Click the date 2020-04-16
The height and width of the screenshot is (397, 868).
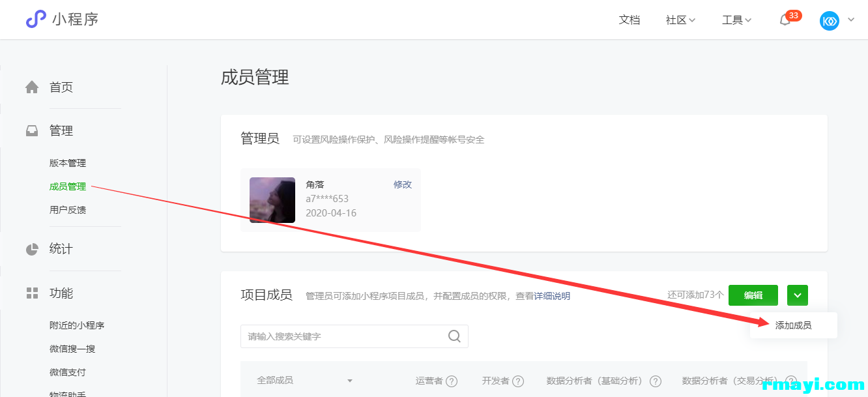pyautogui.click(x=331, y=213)
